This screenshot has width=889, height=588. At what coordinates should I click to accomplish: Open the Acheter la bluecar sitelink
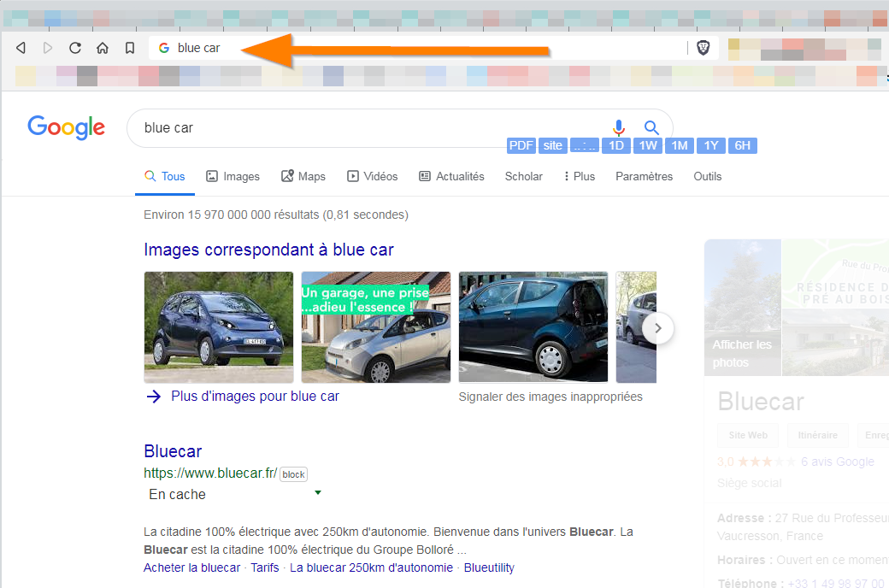point(191,567)
